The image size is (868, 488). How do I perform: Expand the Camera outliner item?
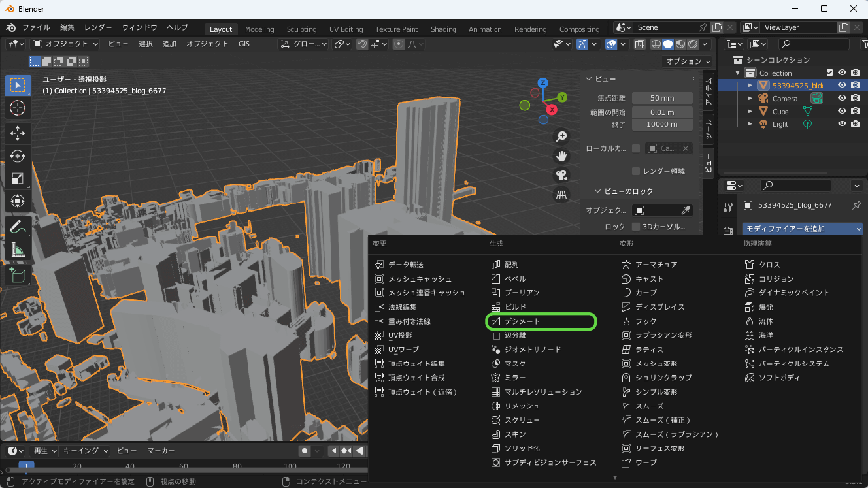(750, 98)
